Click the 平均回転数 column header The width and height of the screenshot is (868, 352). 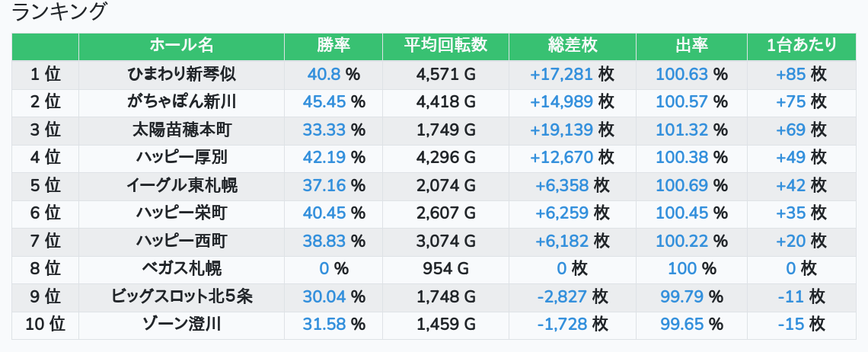(445, 46)
